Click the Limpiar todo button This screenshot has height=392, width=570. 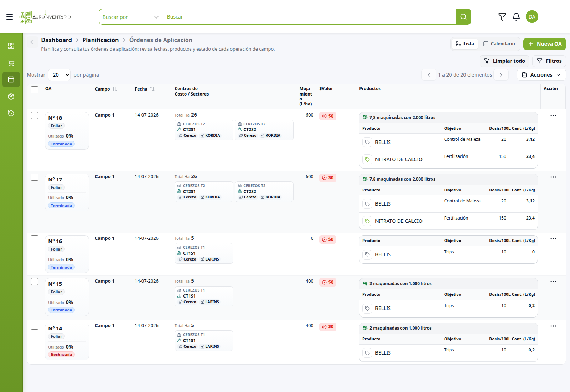click(x=504, y=61)
